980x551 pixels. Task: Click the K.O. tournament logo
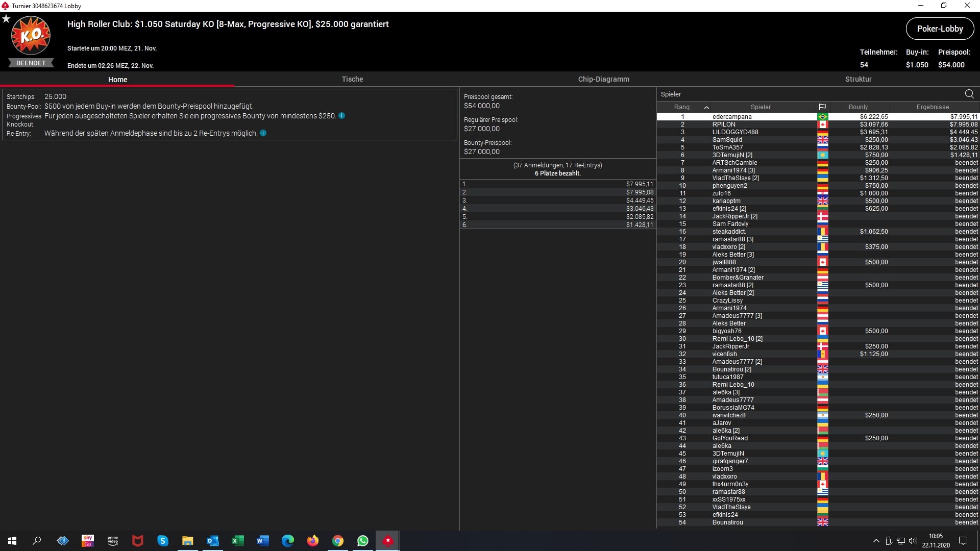[31, 36]
